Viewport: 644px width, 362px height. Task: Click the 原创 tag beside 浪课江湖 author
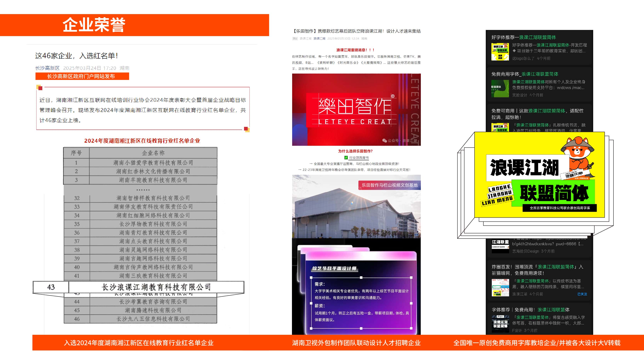(x=295, y=38)
